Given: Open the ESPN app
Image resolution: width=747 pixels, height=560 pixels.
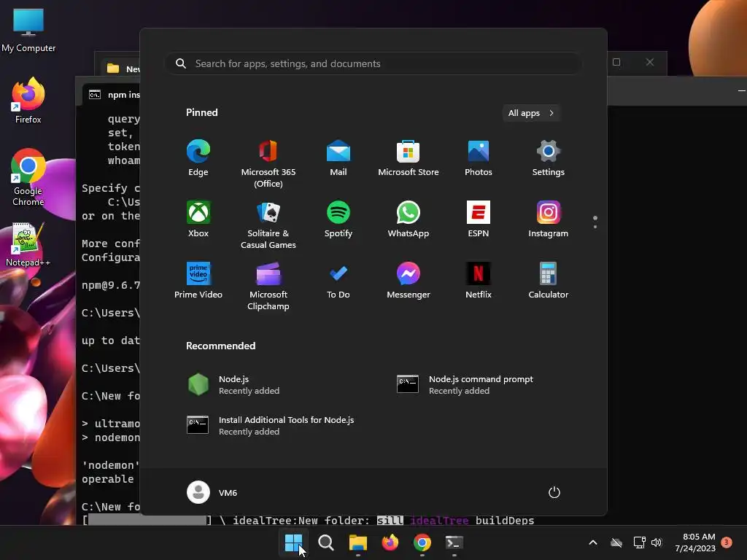Looking at the screenshot, I should [x=479, y=219].
